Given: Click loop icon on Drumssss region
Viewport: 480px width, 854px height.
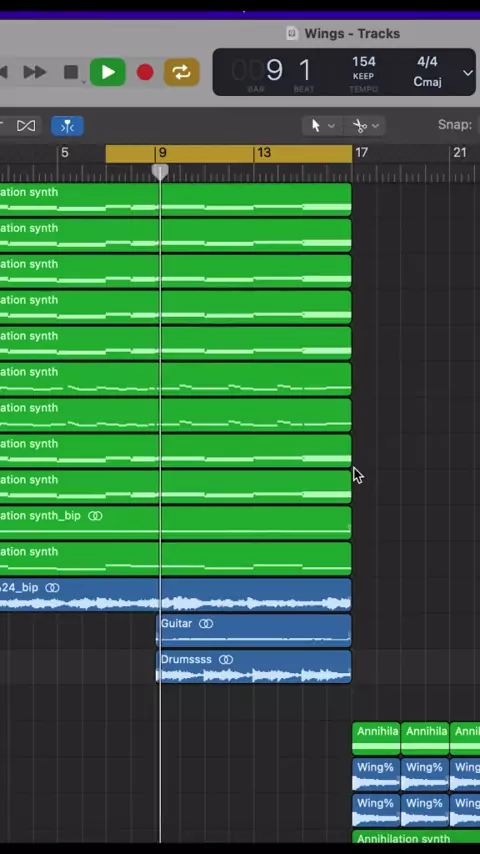Looking at the screenshot, I should pos(226,660).
